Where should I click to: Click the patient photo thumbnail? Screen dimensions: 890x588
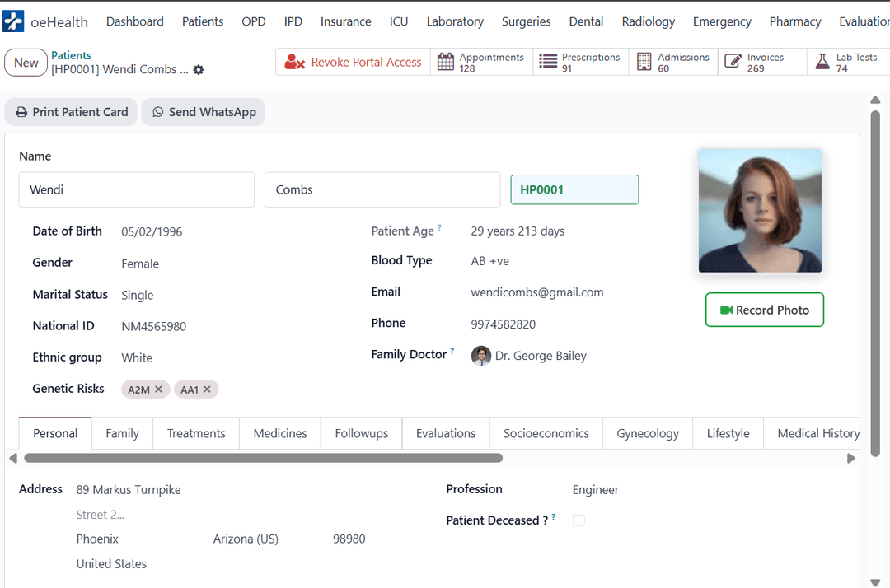click(760, 211)
